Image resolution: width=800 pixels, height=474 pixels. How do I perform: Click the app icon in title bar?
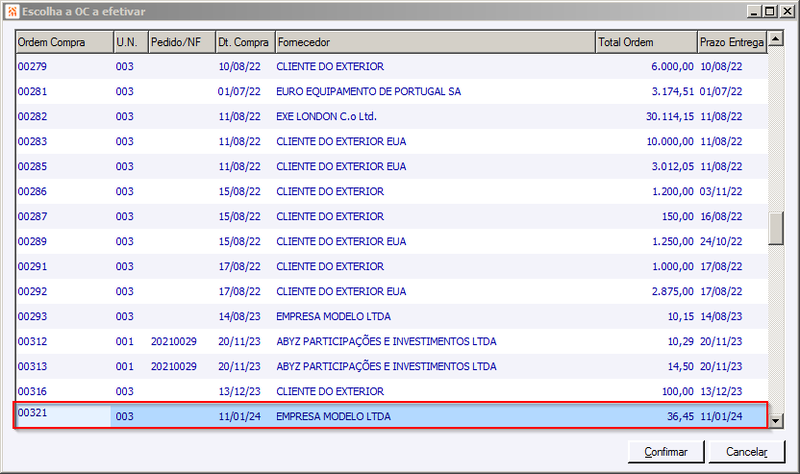(x=12, y=11)
